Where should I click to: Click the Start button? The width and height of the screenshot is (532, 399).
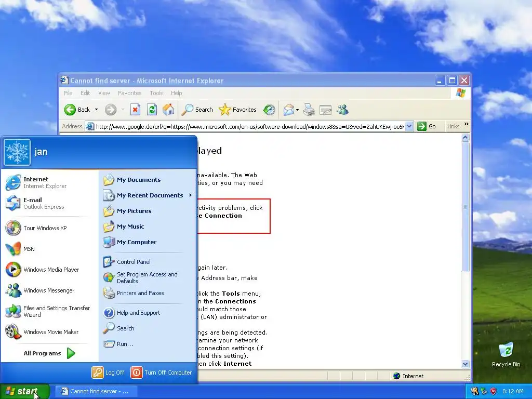[x=25, y=391]
